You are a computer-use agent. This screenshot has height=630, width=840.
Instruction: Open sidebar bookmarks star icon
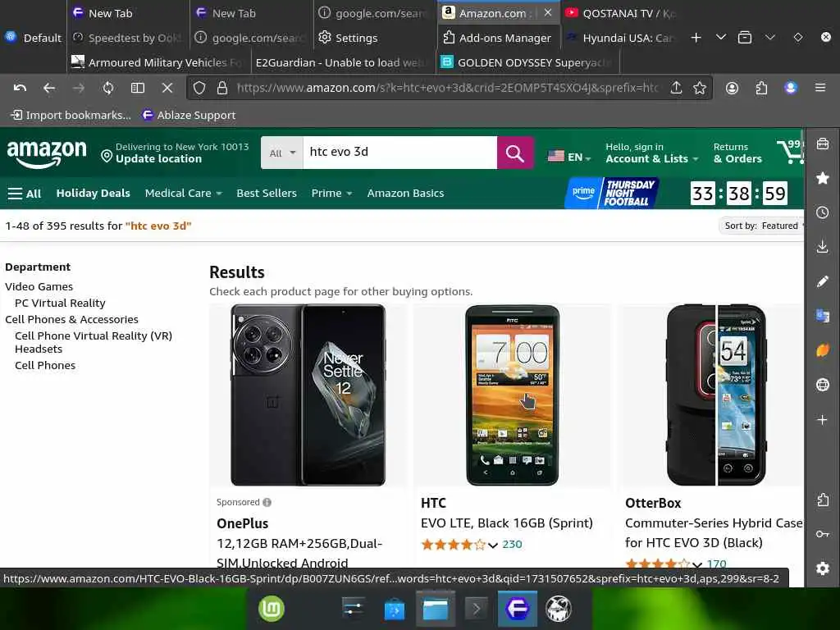[x=822, y=178]
